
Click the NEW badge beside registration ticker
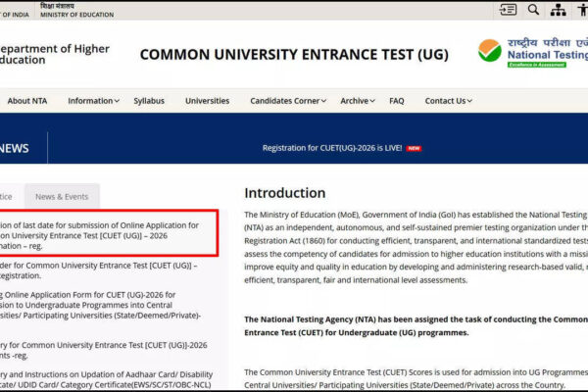click(414, 149)
